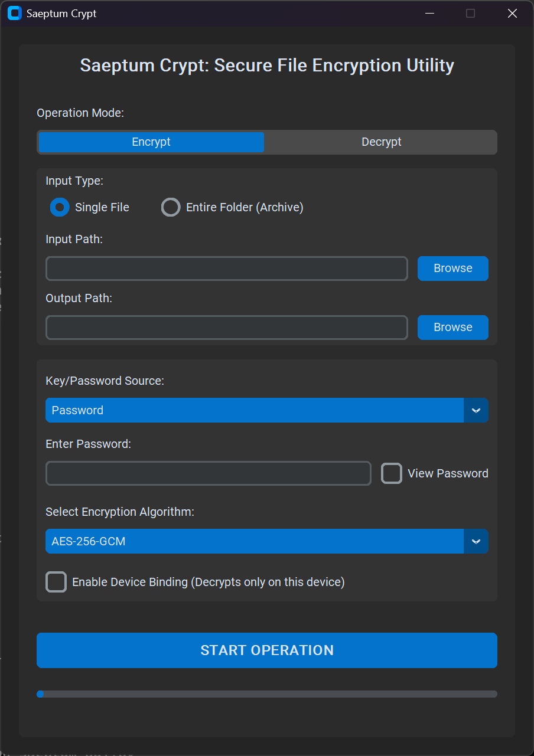Click inside the Output Path field
This screenshot has width=534, height=756.
point(226,327)
